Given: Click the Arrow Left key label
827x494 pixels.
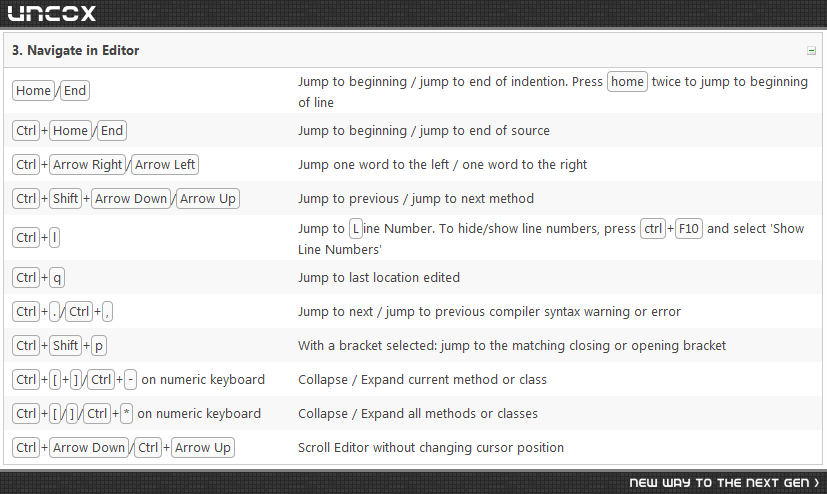Looking at the screenshot, I should point(165,164).
